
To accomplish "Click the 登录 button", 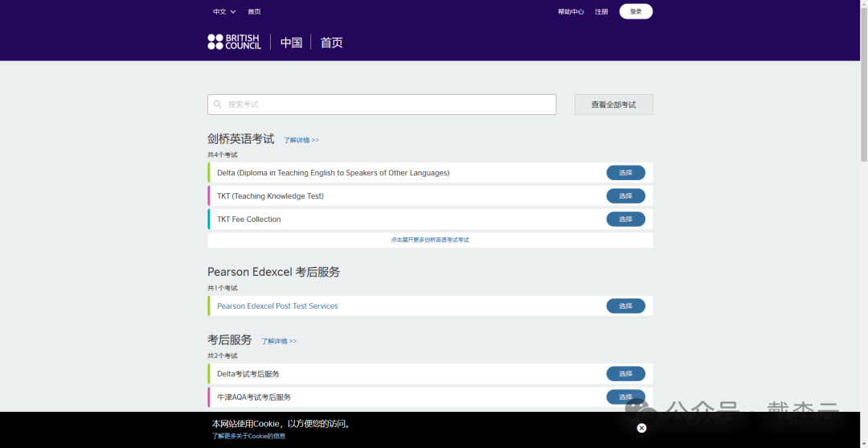I will (636, 11).
